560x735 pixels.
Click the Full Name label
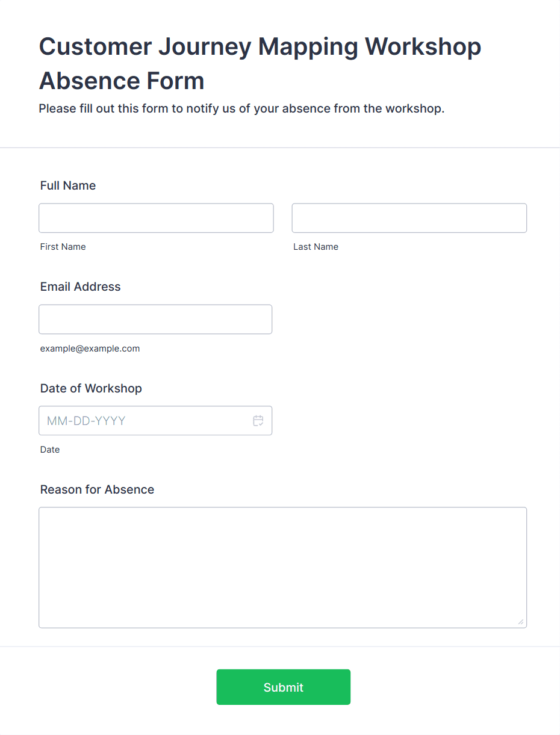click(x=68, y=185)
